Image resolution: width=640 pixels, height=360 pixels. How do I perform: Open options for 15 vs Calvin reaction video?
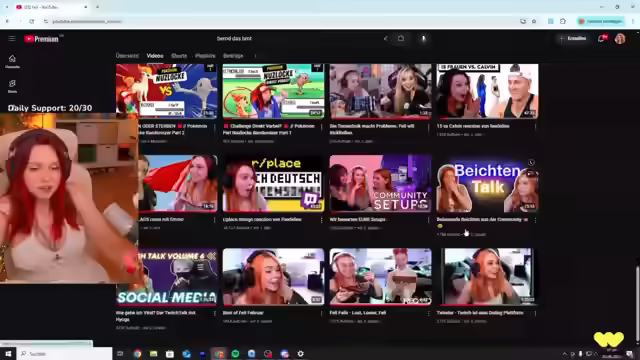(x=536, y=127)
